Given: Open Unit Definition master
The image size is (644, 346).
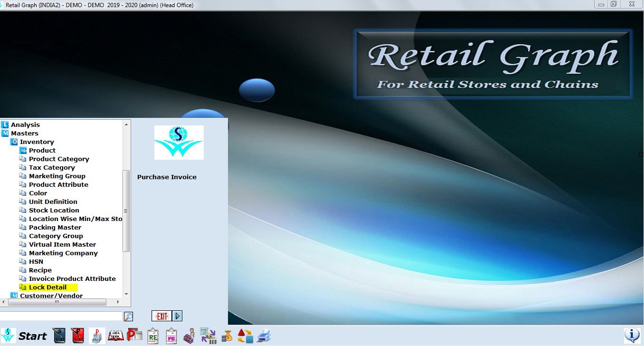Looking at the screenshot, I should point(53,202).
